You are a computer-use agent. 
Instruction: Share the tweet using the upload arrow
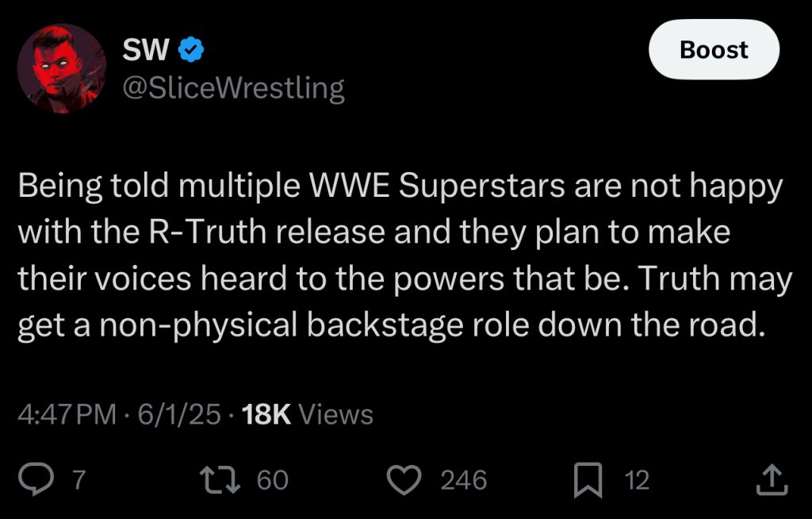point(773,479)
